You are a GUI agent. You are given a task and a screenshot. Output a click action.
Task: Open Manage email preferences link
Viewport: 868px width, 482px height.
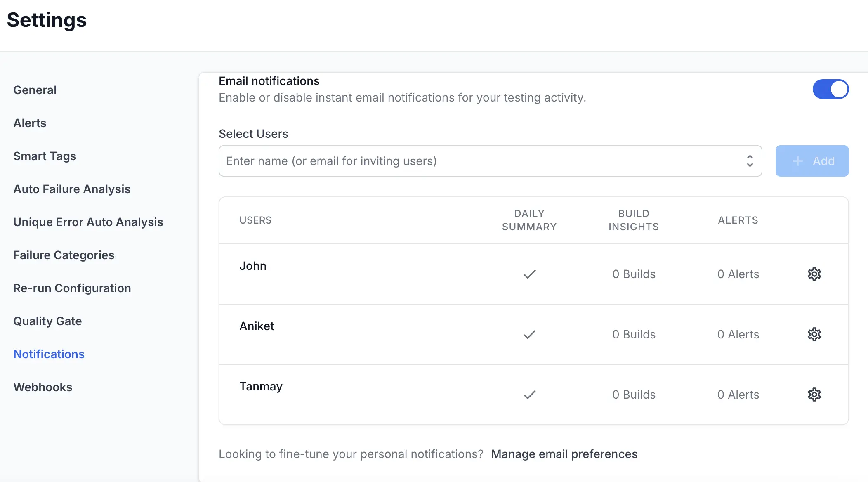coord(564,454)
